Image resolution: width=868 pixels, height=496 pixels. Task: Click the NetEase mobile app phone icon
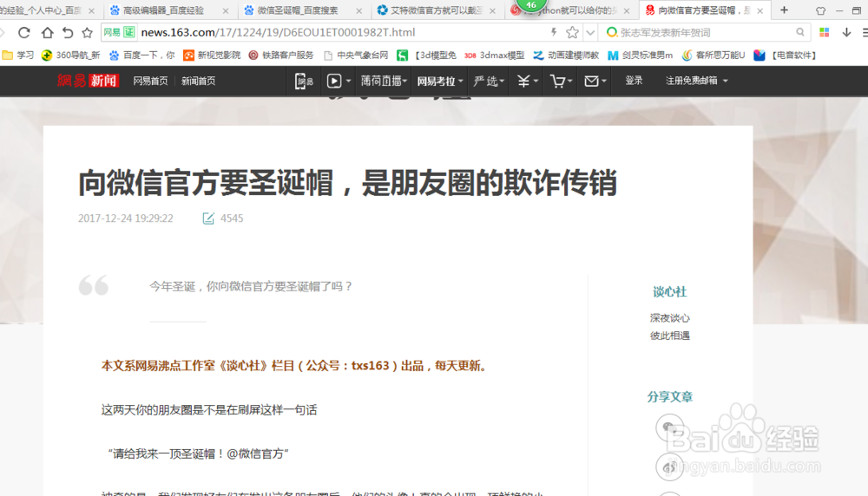pos(303,82)
